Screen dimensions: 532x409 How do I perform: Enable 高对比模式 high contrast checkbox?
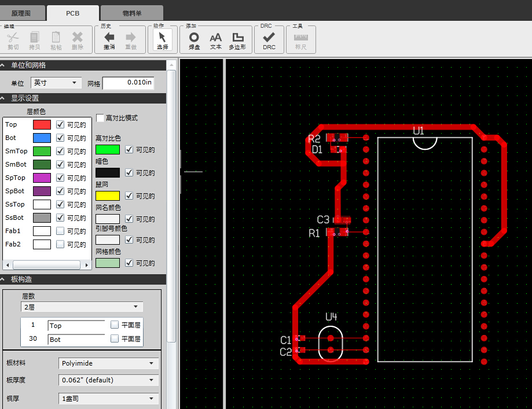point(100,117)
